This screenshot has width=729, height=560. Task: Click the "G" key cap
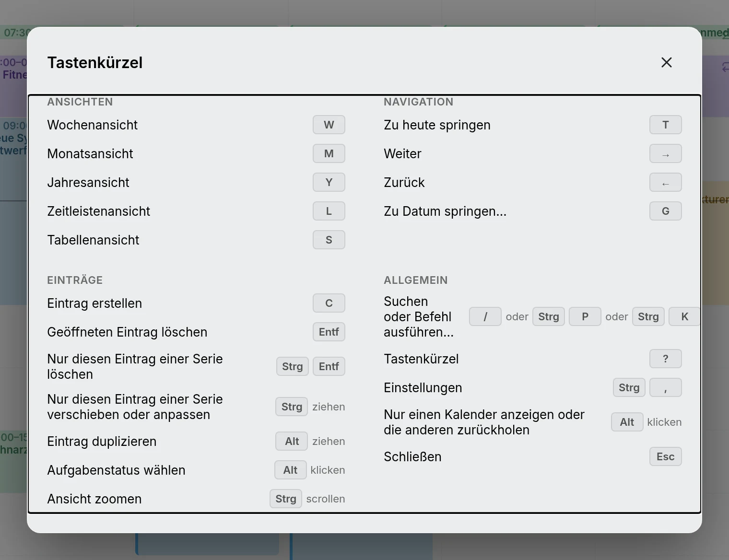pos(666,211)
